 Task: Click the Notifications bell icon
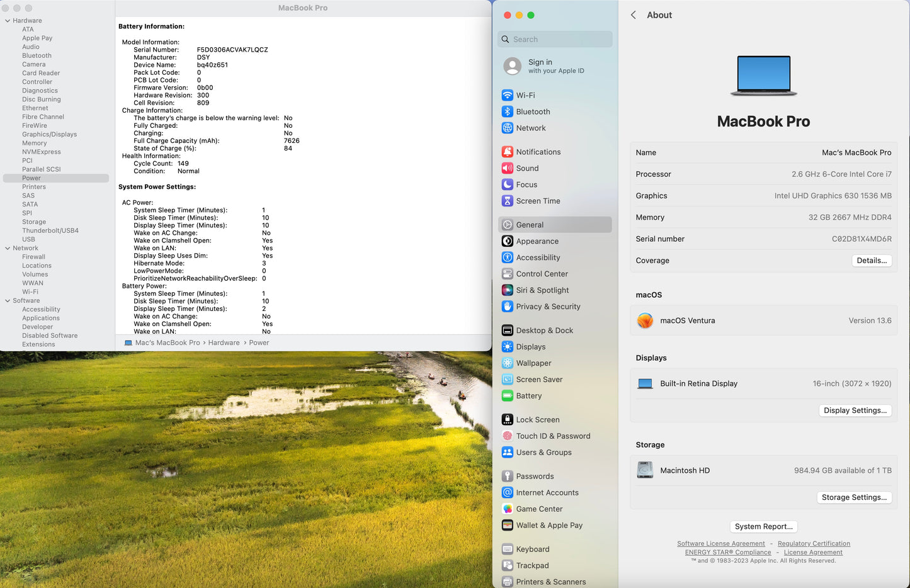pos(508,152)
